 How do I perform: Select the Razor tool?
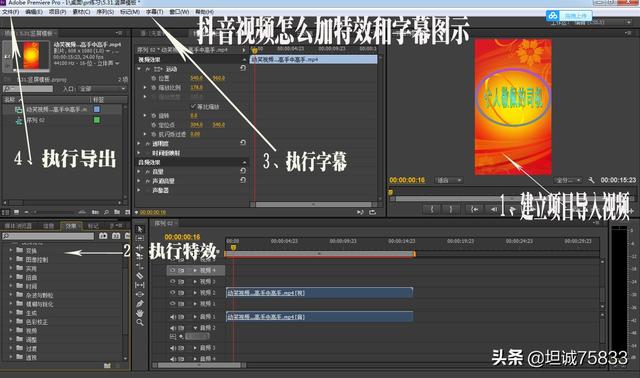140,276
